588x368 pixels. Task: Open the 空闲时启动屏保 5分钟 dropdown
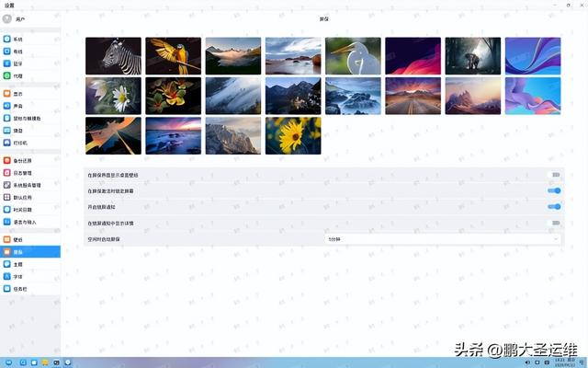[x=443, y=239]
